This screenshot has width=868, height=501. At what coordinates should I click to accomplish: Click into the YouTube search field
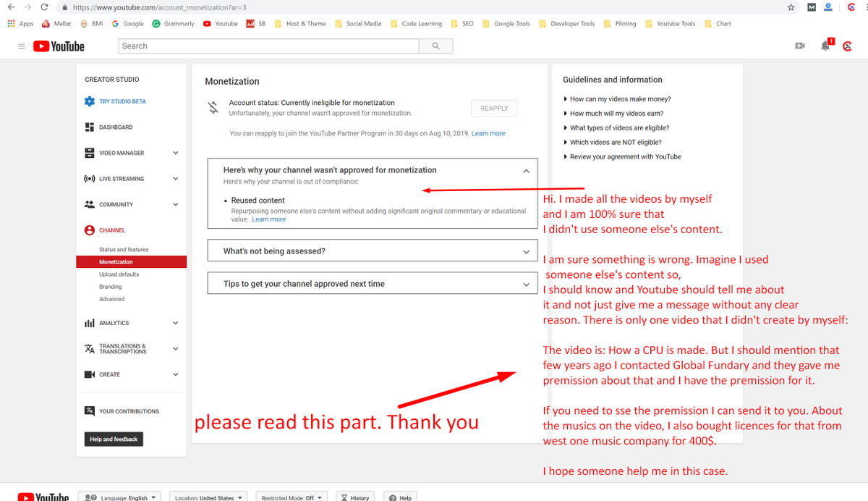(268, 46)
